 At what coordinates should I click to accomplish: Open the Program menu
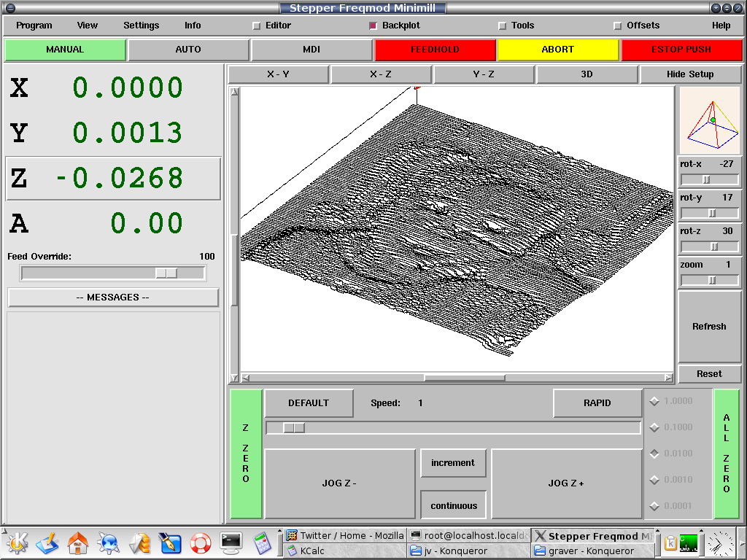[34, 26]
